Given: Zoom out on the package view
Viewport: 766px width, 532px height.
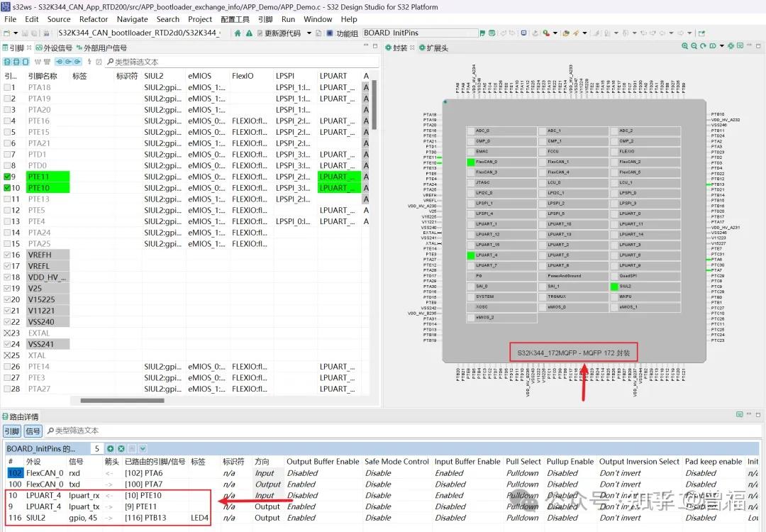Looking at the screenshot, I should tap(694, 46).
